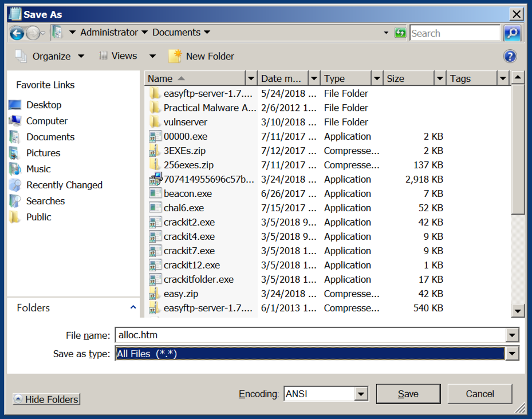The image size is (532, 419).
Task: Open the Views menu
Action: point(124,56)
